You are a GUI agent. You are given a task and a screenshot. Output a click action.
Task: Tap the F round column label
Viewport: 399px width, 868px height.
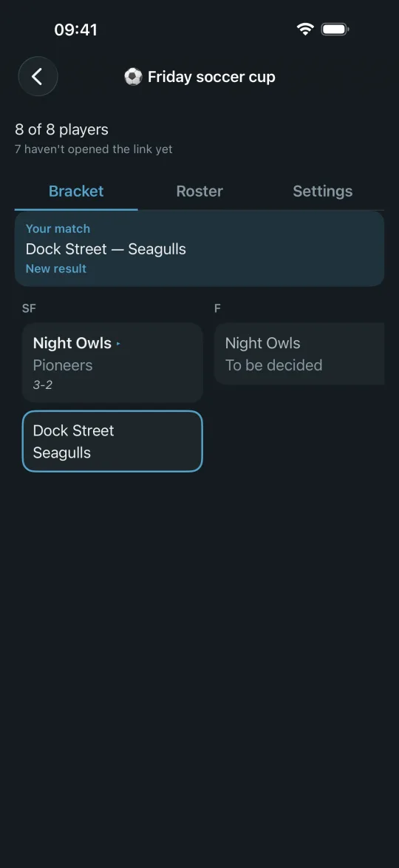tap(217, 308)
